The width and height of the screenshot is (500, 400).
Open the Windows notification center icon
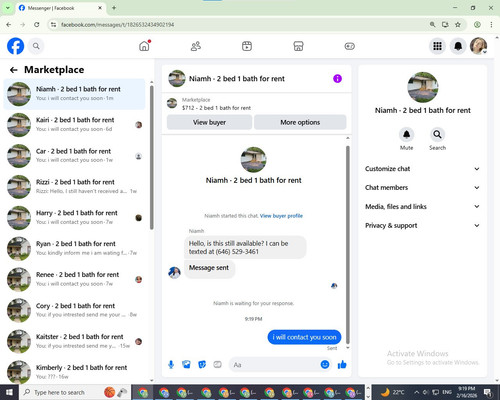pyautogui.click(x=488, y=392)
